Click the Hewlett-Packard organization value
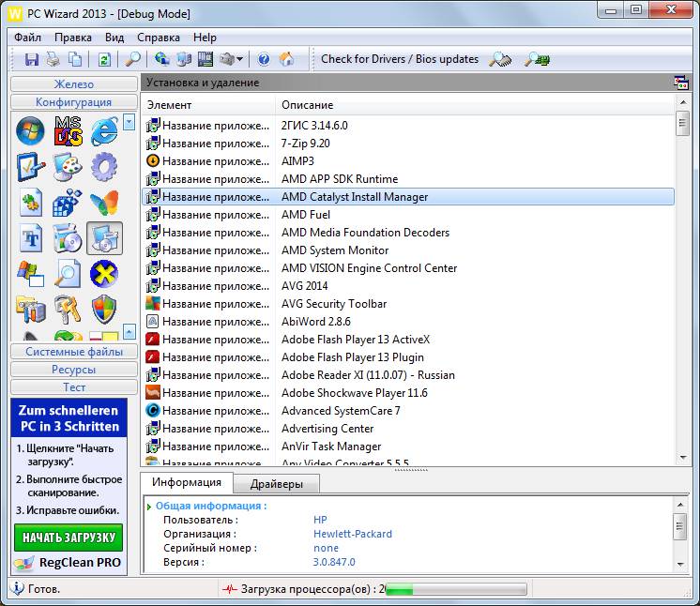The height and width of the screenshot is (606, 700). [353, 534]
